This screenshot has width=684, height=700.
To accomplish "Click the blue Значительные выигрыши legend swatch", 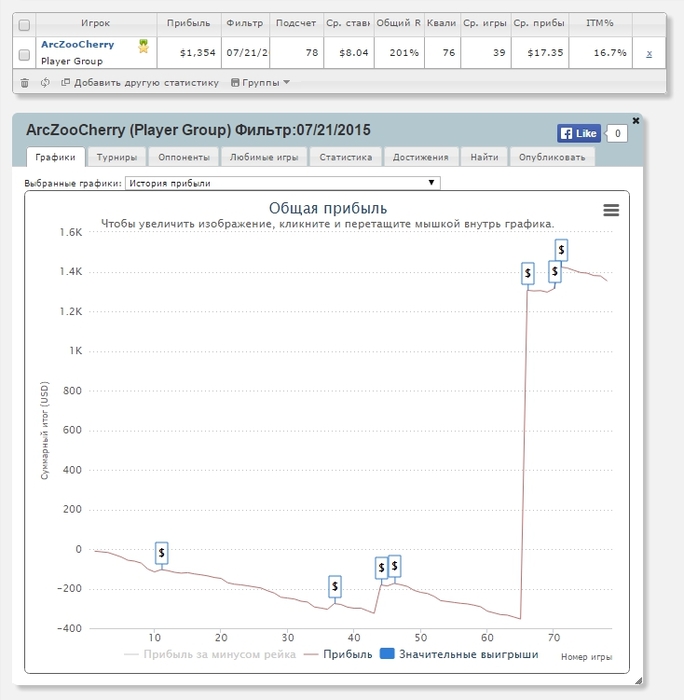I will coord(387,654).
